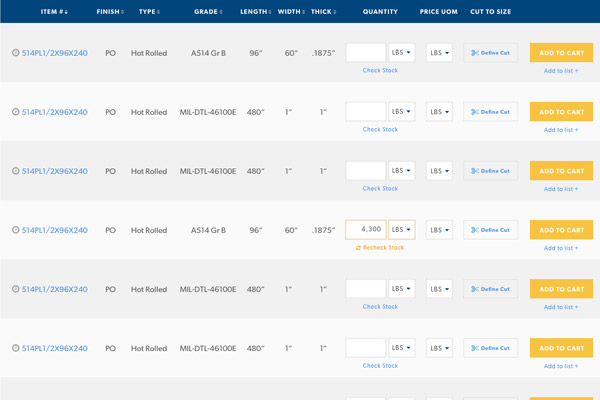Click the clock icon in the 4,300 quantity row
The width and height of the screenshot is (600, 400).
(15, 230)
